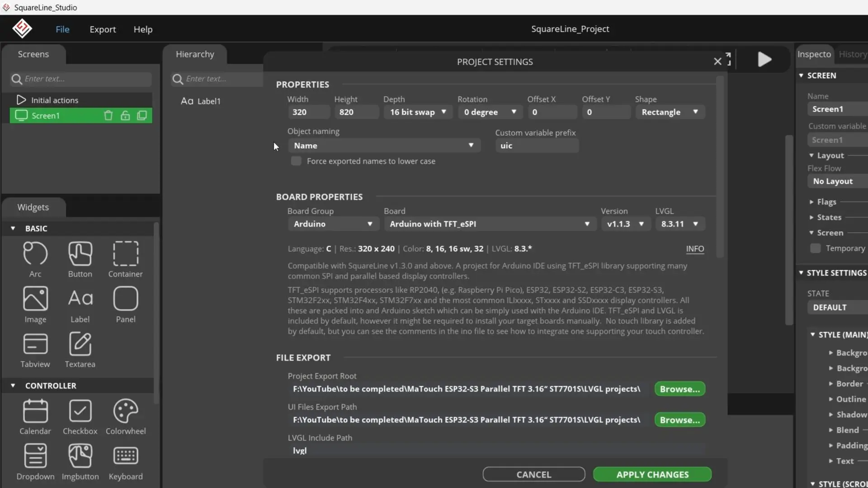868x488 pixels.
Task: Click the Widgets tab
Action: click(33, 207)
